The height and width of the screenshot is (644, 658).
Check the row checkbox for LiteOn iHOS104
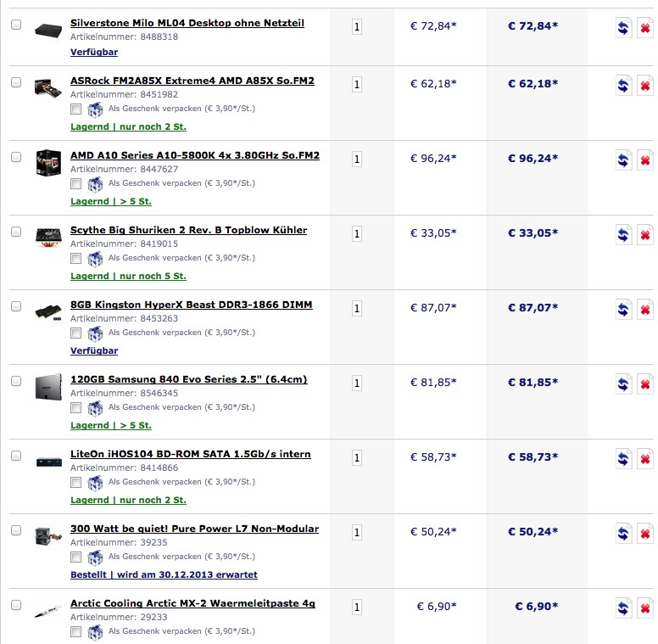(x=16, y=456)
